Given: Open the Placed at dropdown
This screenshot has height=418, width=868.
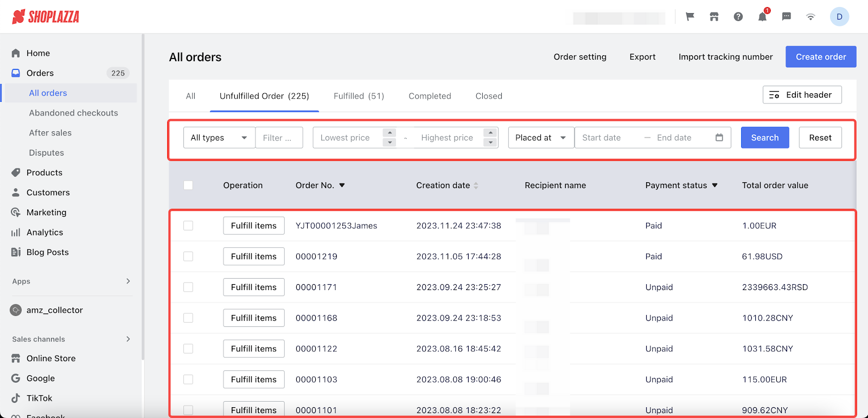Looking at the screenshot, I should (541, 138).
